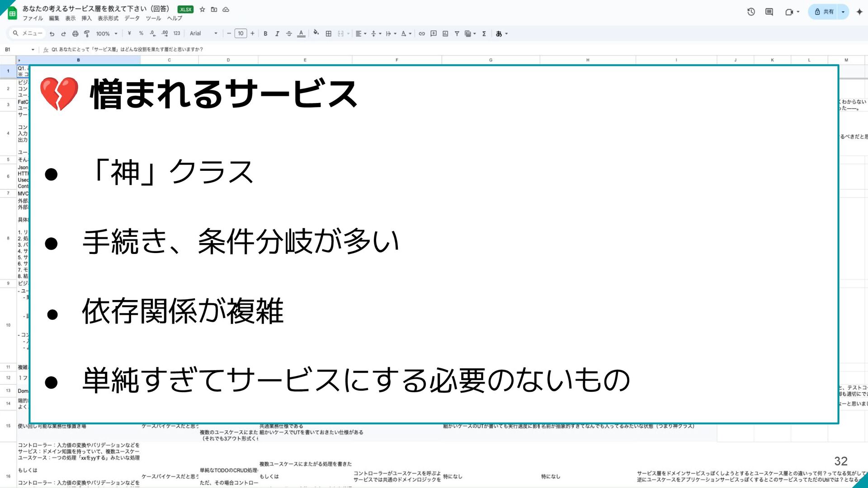Toggle italic formatting
Viewport: 868px width, 488px height.
[277, 33]
